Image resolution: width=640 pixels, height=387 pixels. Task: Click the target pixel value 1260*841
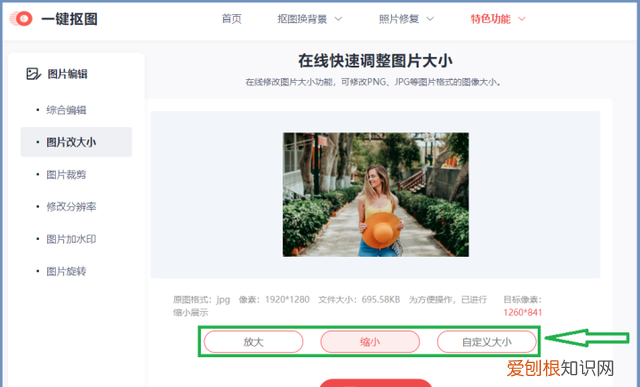pos(522,312)
